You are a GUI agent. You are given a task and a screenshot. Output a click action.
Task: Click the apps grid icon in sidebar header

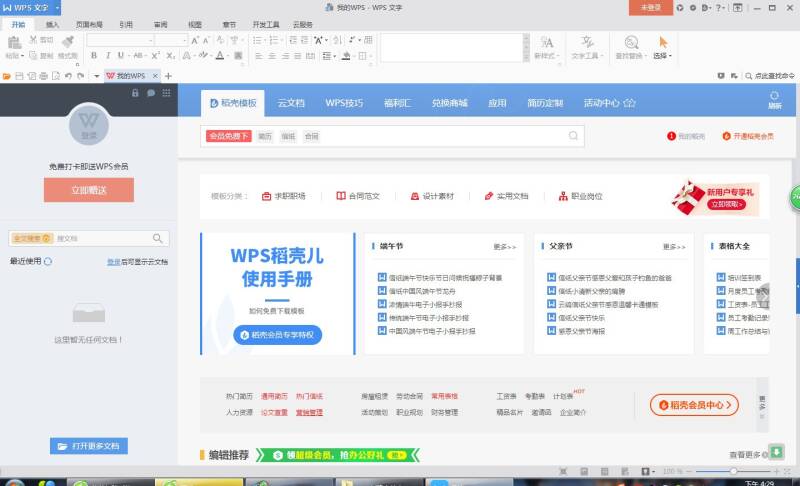point(166,93)
